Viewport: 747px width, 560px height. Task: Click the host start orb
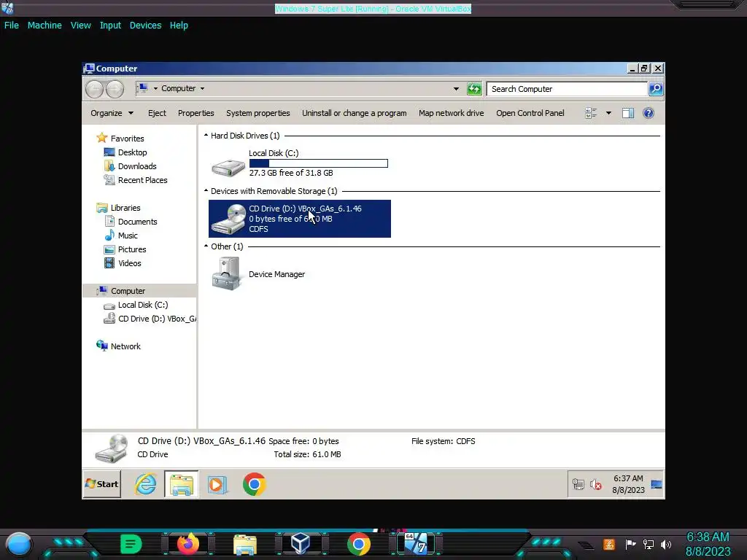tap(18, 544)
